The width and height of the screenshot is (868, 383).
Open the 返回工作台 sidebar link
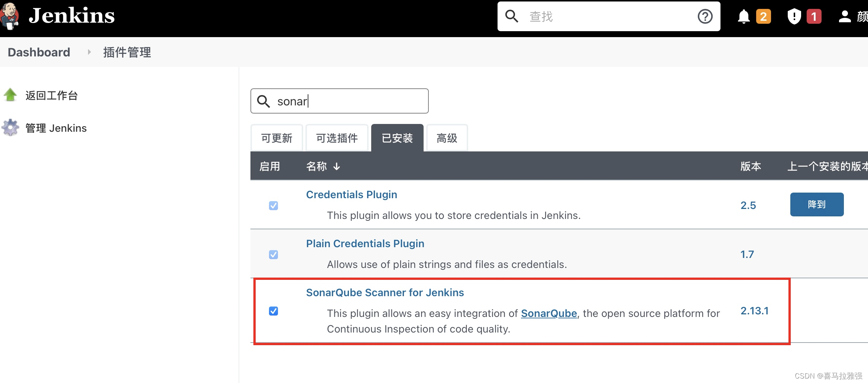coord(52,95)
